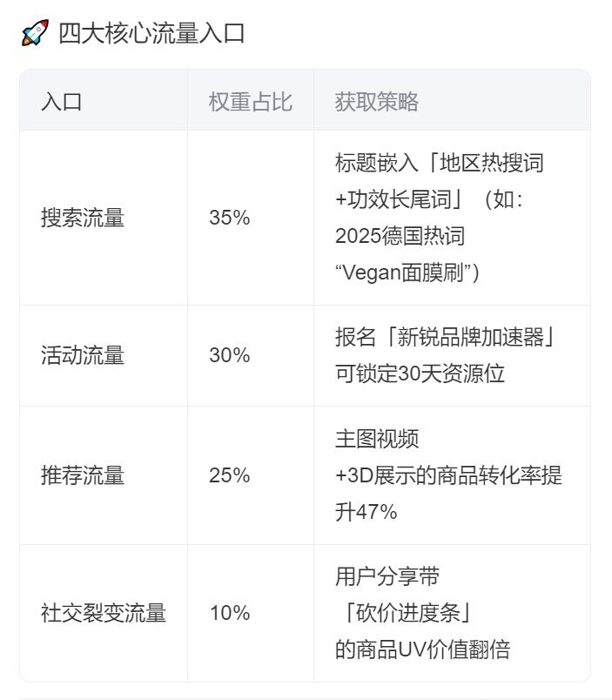Viewport: 612px width, 700px height.
Task: Click the Vegan面膜刷 example text
Action: pos(403,273)
